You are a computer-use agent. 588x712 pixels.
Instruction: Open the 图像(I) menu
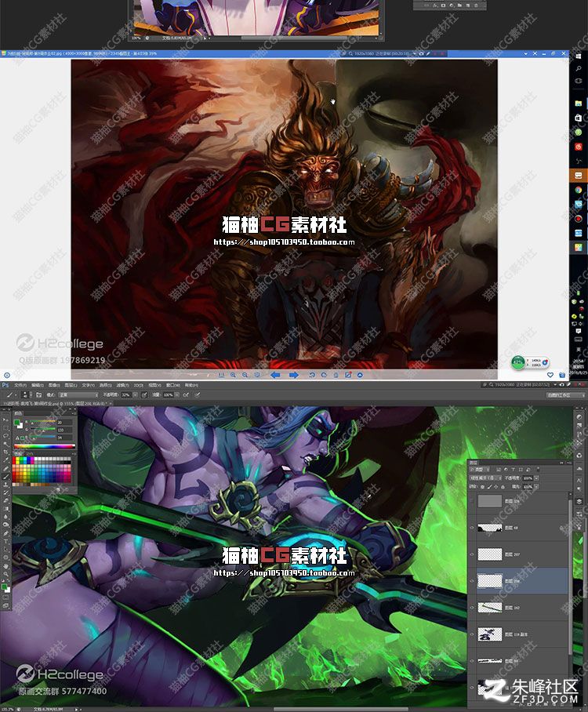pos(54,385)
